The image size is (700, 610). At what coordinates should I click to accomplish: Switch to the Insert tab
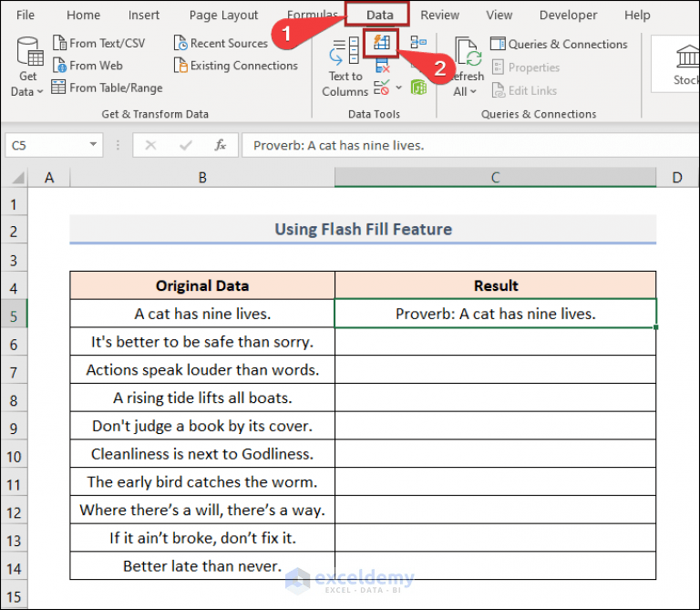tap(144, 16)
